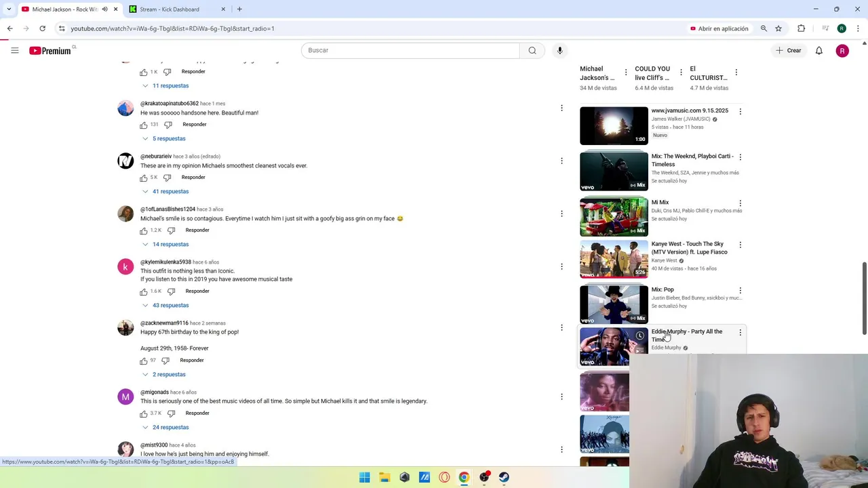Open Kanye West Touch The Sky thumbnail
The width and height of the screenshot is (868, 488).
[x=614, y=259]
